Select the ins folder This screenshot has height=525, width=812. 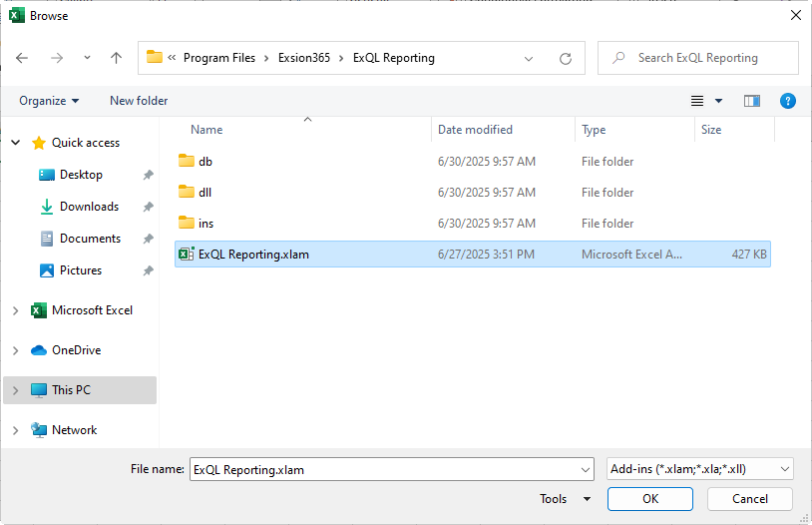coord(205,224)
